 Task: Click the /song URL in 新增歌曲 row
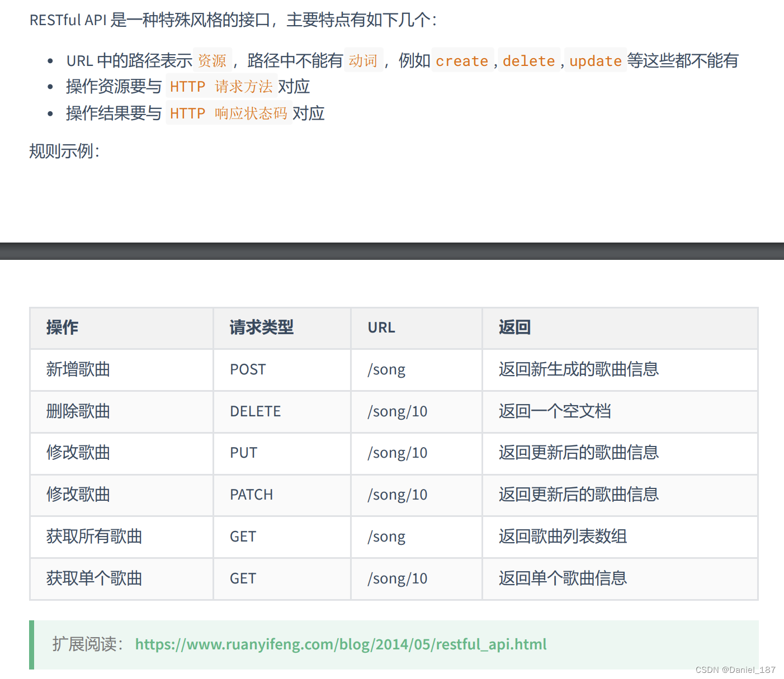(417, 369)
